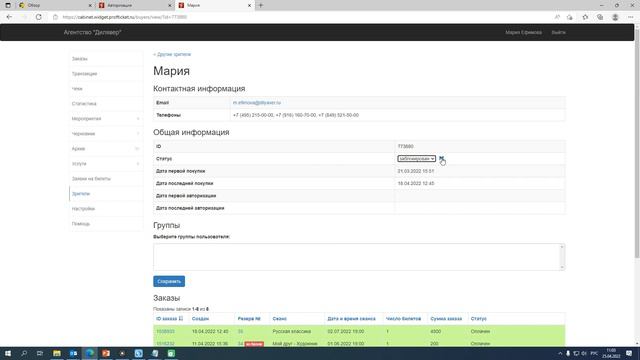Image resolution: width=640 pixels, height=360 pixels.
Task: Select the Мария tab
Action: [x=214, y=5]
